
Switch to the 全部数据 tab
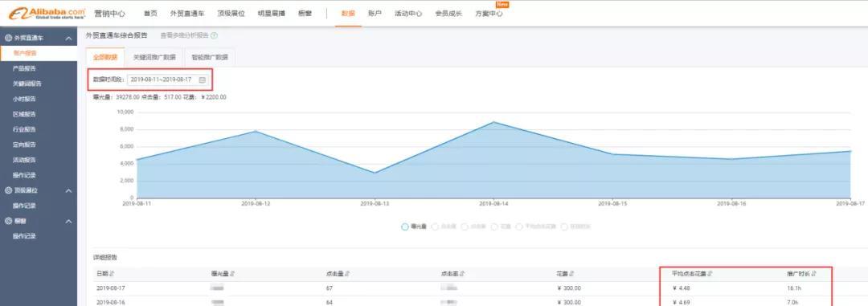click(105, 57)
